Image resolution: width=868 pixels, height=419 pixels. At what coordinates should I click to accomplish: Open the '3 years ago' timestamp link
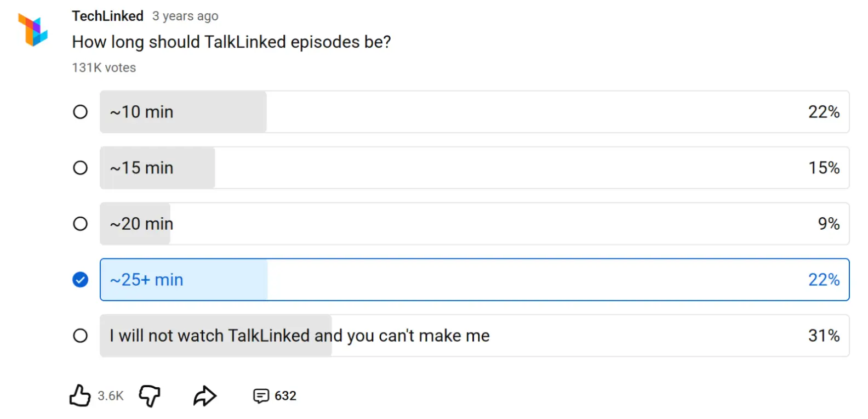(x=185, y=16)
